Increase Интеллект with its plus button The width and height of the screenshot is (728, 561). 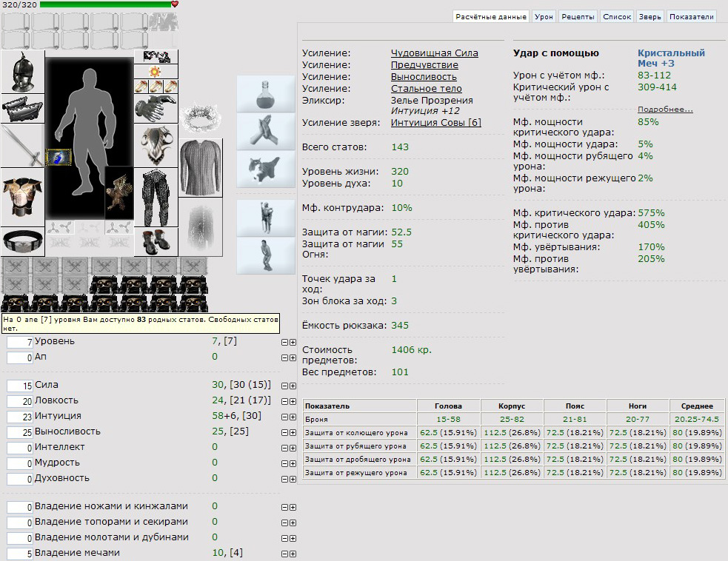pos(293,449)
